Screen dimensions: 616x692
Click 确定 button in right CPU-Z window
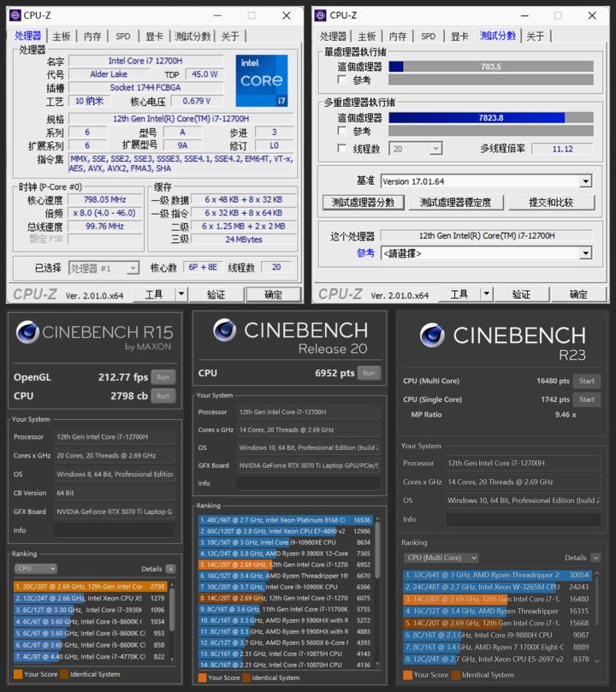pyautogui.click(x=578, y=294)
